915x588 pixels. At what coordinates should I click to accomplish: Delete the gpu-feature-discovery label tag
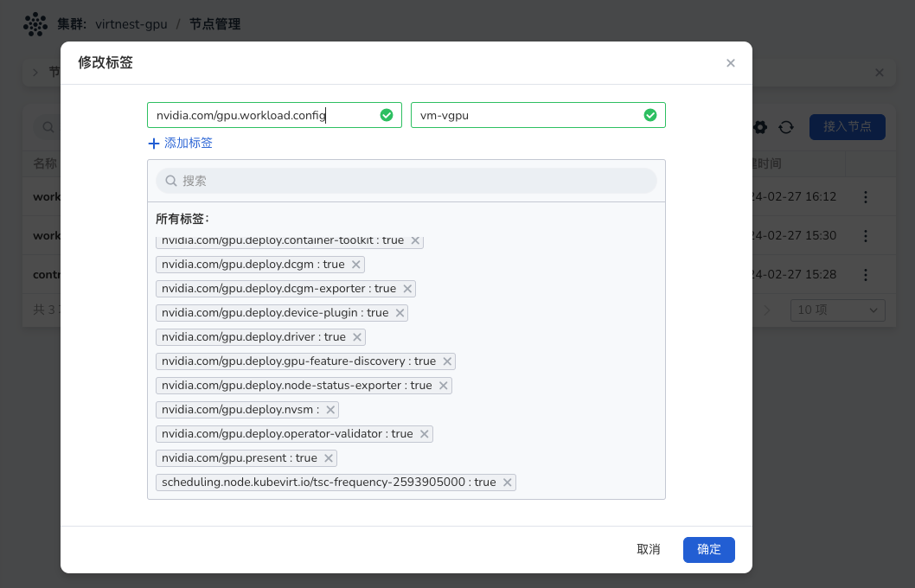coord(447,361)
